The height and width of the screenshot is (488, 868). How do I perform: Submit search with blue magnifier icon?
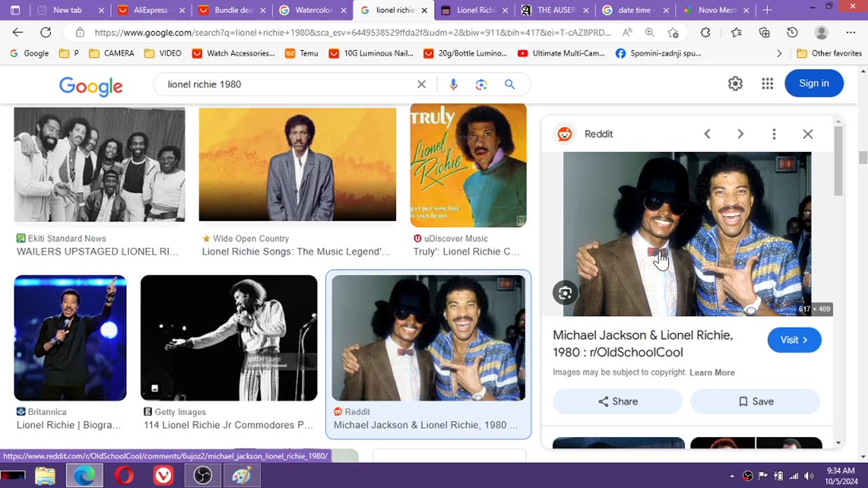[510, 84]
